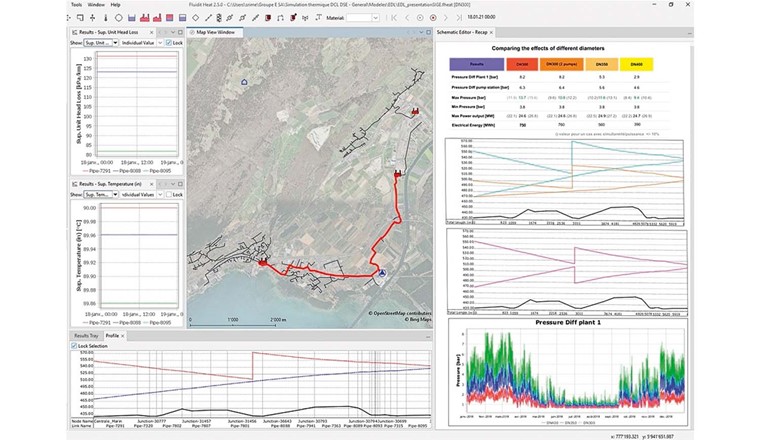Select the Map View Window tab
The width and height of the screenshot is (760, 440).
215,32
